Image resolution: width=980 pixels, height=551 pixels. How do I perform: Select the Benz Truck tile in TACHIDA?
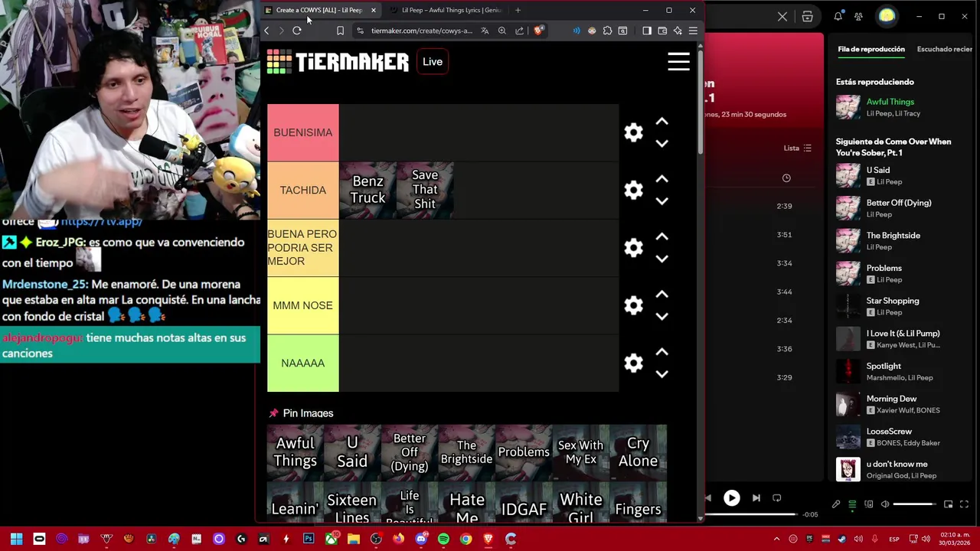[x=367, y=190]
